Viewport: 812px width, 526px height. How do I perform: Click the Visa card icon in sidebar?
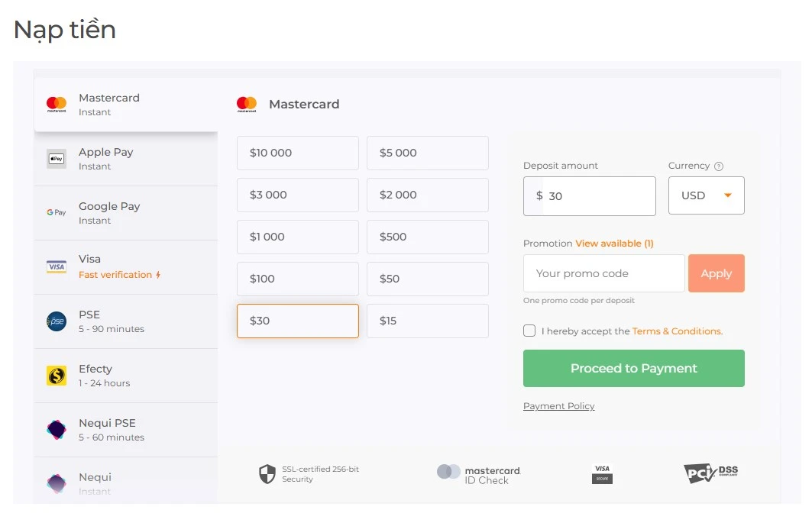57,266
